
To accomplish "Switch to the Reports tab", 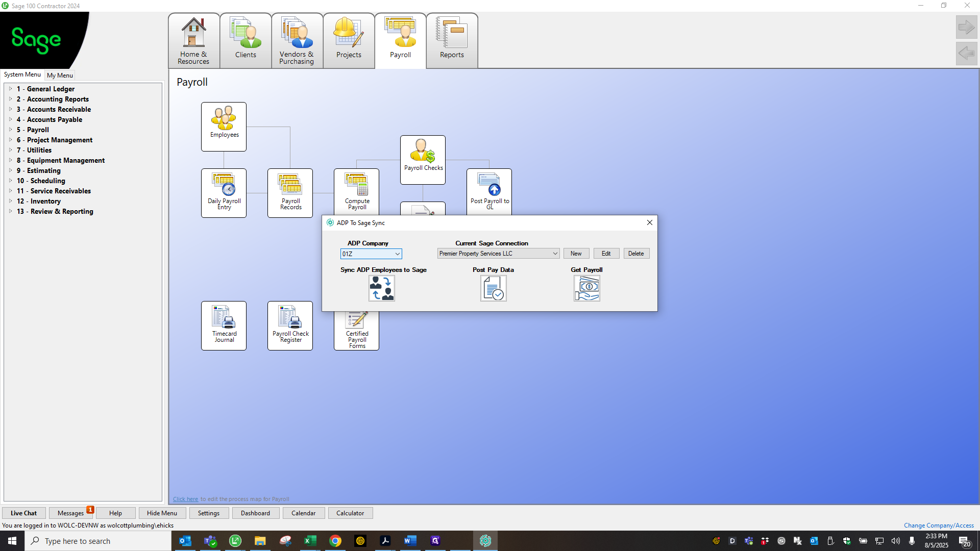I will pos(452,41).
